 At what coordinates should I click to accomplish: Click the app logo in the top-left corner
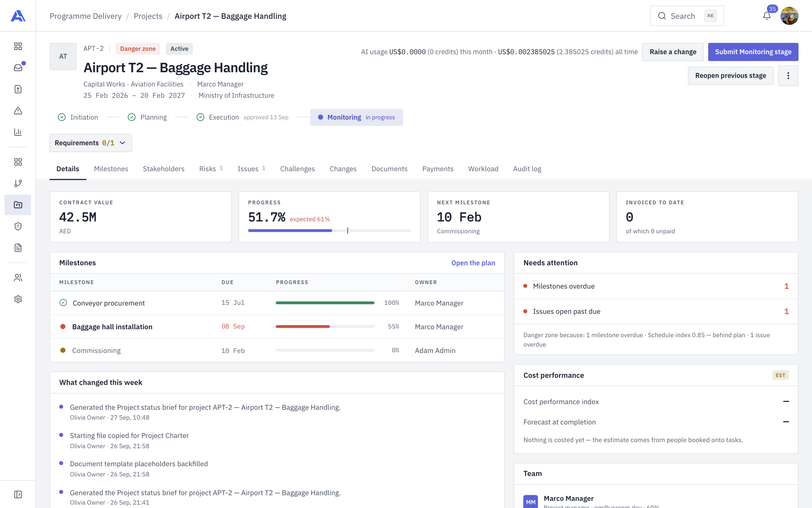(18, 16)
